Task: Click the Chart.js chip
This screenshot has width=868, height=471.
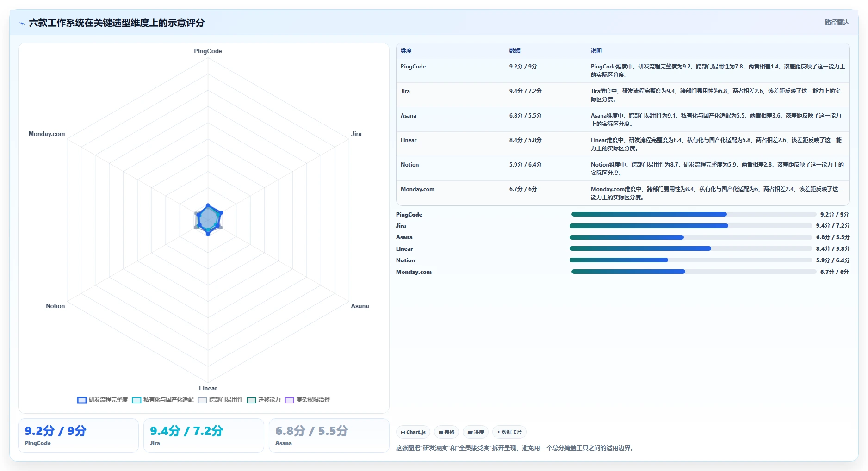Action: click(413, 432)
